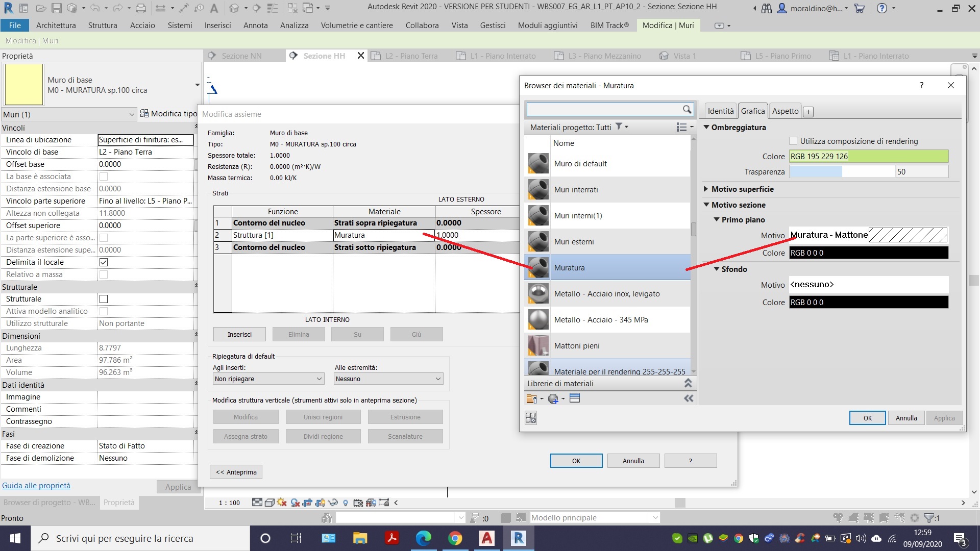The width and height of the screenshot is (980, 551).
Task: Open the 'Alle estremità' Nessuno dropdown
Action: 388,379
